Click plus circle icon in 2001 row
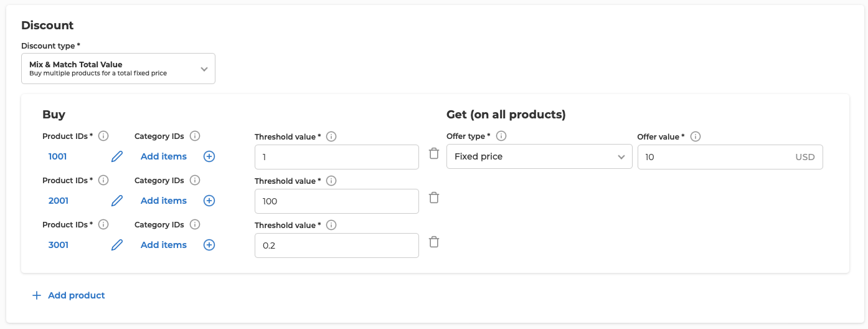 (209, 201)
